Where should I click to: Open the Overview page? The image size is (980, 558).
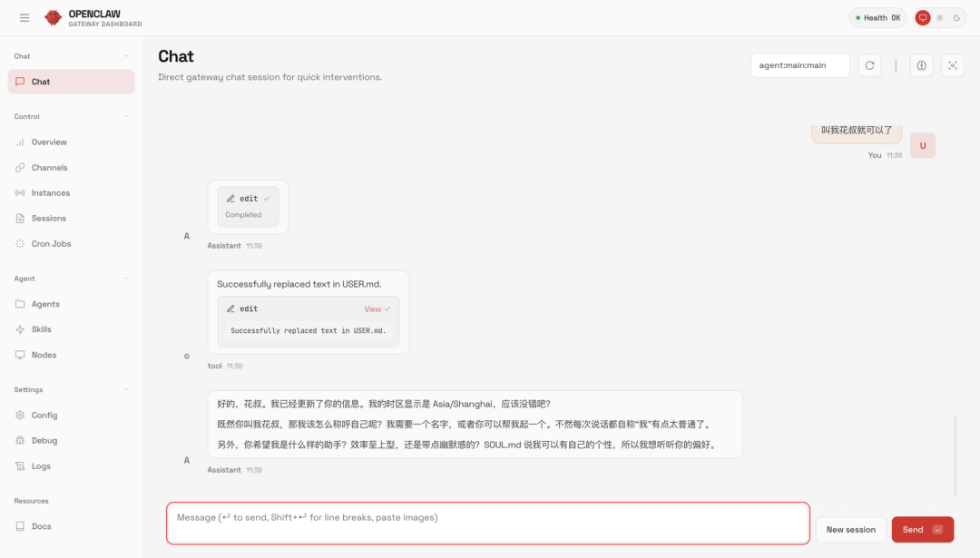tap(72, 142)
